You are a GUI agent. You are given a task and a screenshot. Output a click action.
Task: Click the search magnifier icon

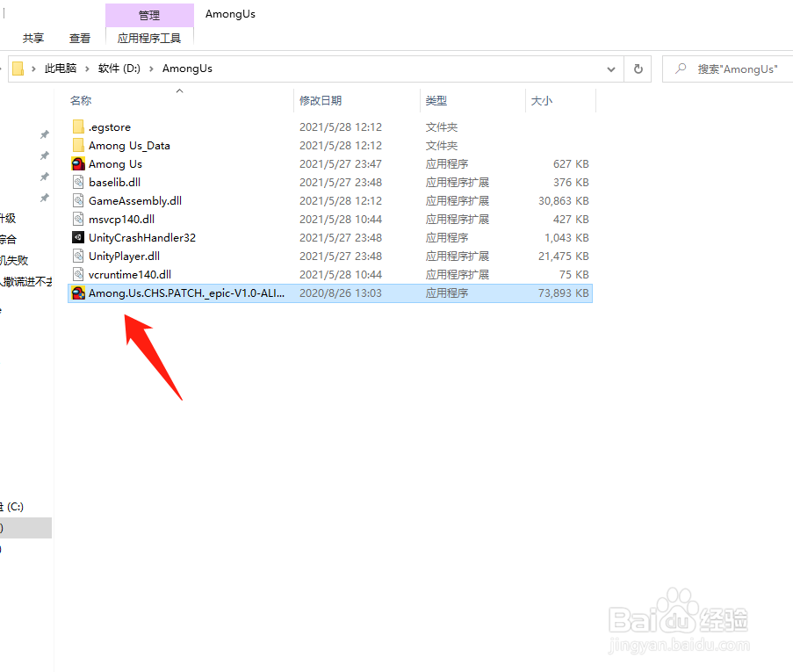[681, 69]
